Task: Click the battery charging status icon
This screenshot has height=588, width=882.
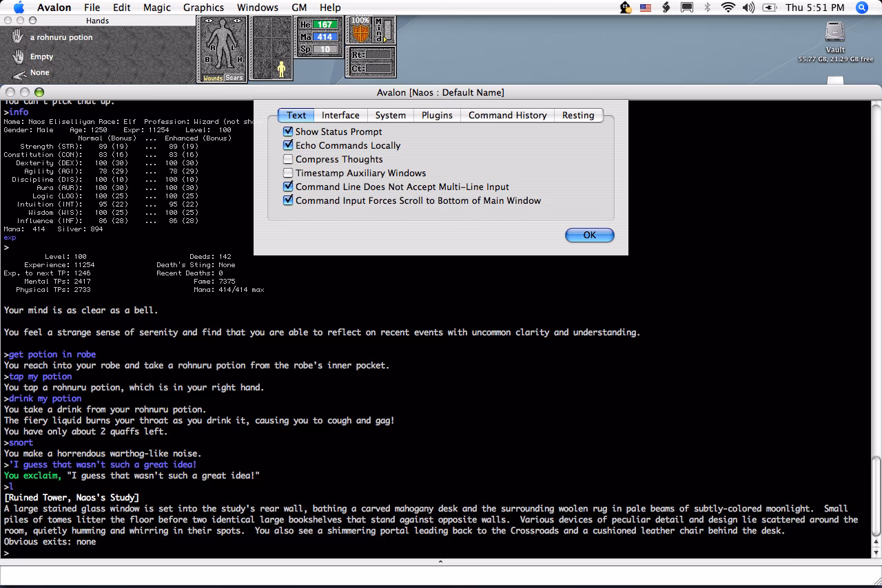Action: pyautogui.click(x=768, y=8)
